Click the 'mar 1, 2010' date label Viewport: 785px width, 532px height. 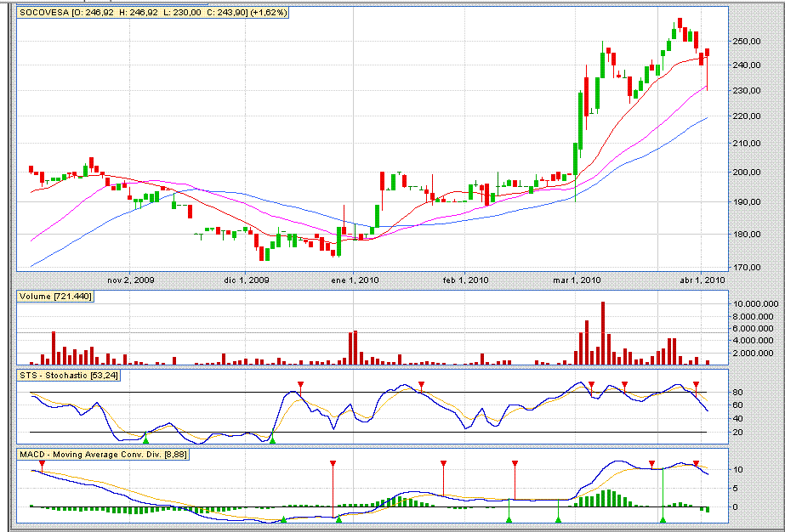click(577, 279)
